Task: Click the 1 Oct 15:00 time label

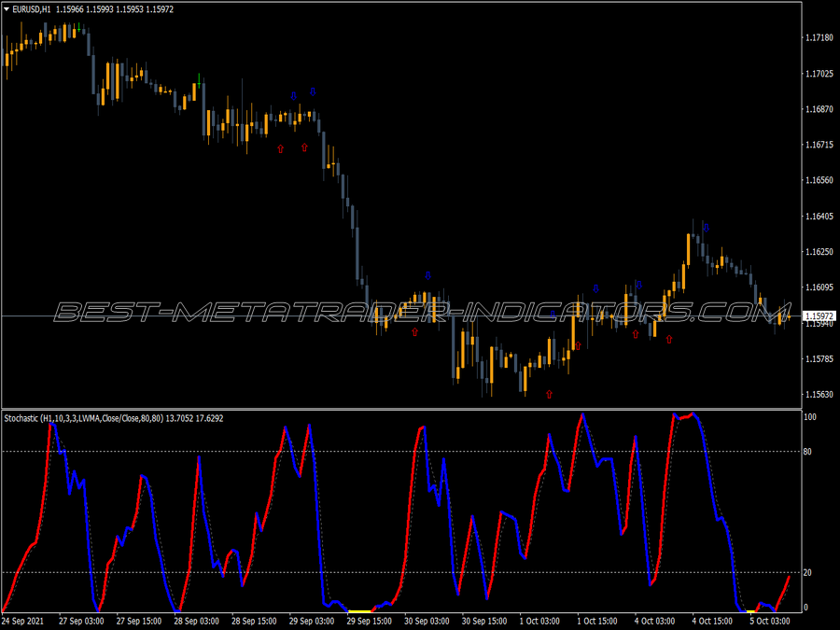Action: coord(597,621)
